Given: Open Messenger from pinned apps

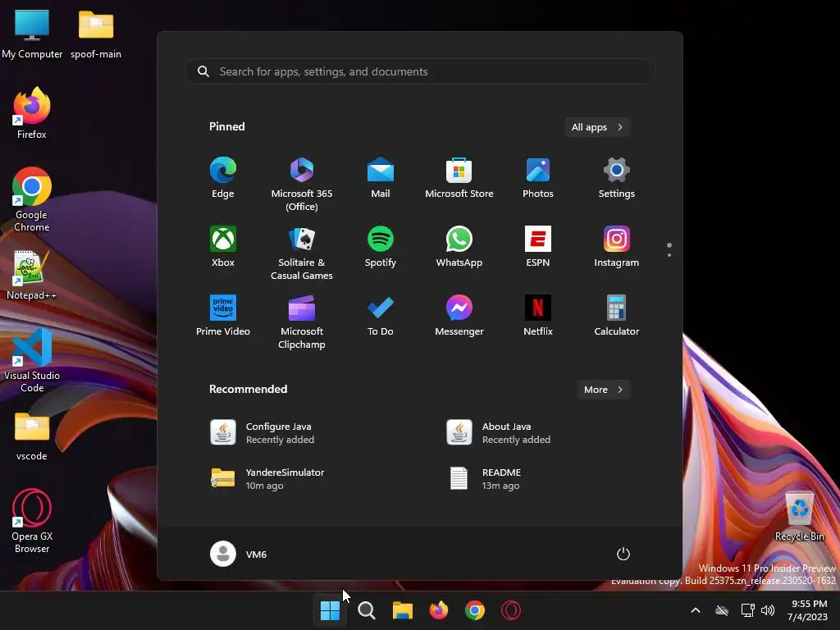Looking at the screenshot, I should click(x=459, y=316).
